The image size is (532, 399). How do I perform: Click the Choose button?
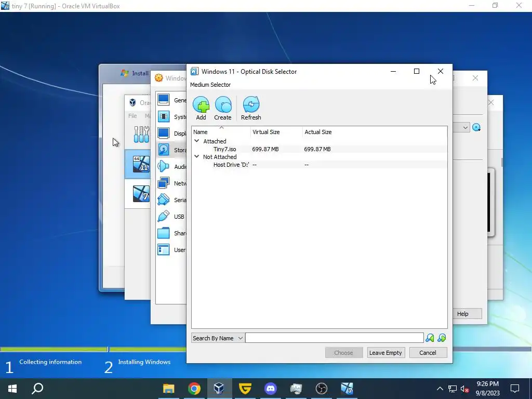344,353
